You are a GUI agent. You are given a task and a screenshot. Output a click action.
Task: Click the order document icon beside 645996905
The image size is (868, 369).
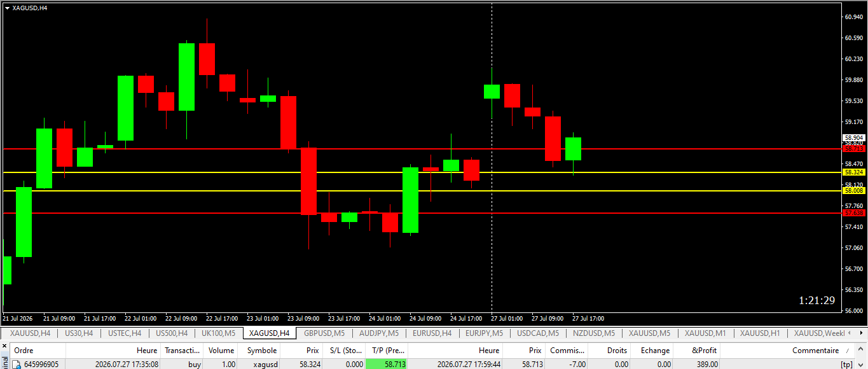(x=17, y=365)
